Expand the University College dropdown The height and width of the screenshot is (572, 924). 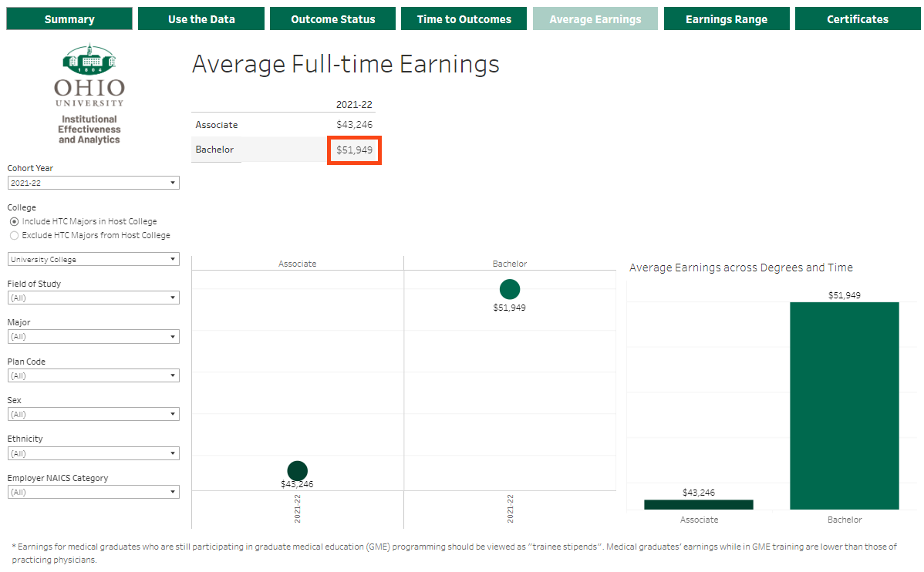tap(93, 259)
